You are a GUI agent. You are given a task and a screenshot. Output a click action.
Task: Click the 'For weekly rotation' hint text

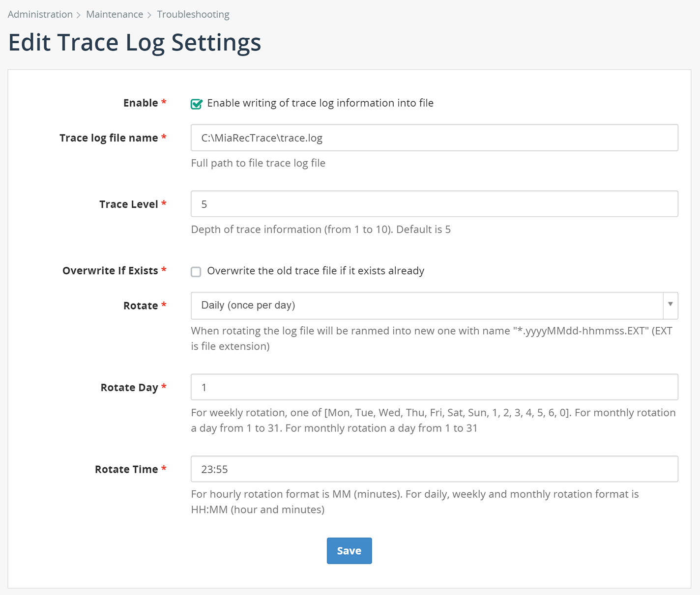point(433,420)
